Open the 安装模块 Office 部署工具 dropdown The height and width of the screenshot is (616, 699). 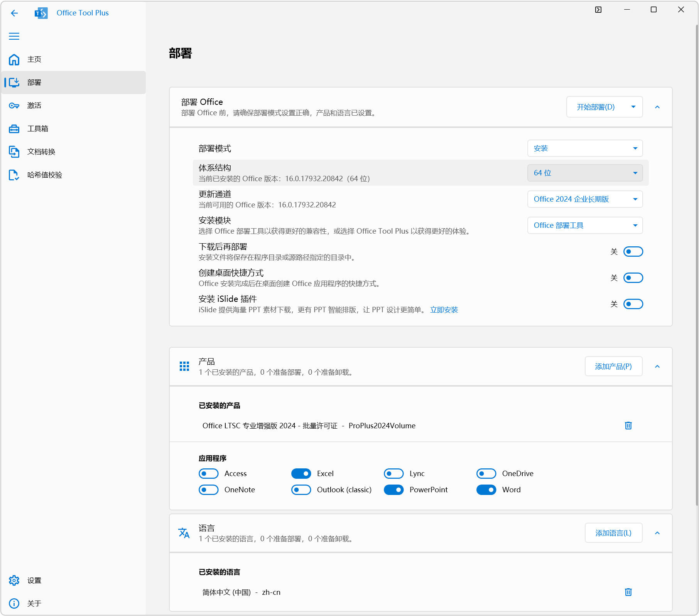click(585, 226)
